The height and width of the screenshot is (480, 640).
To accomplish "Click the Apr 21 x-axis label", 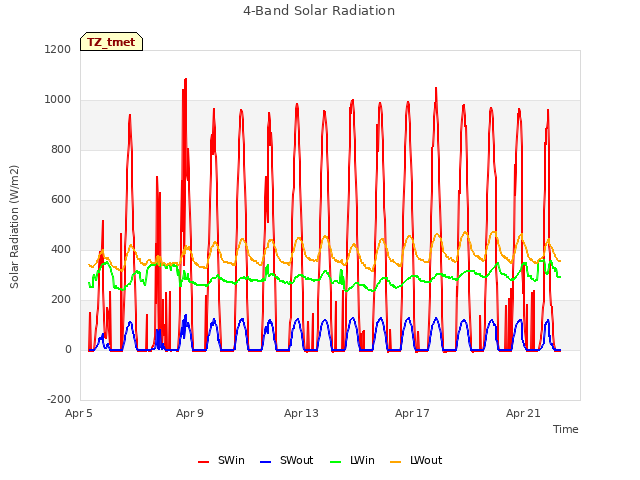I will (523, 413).
